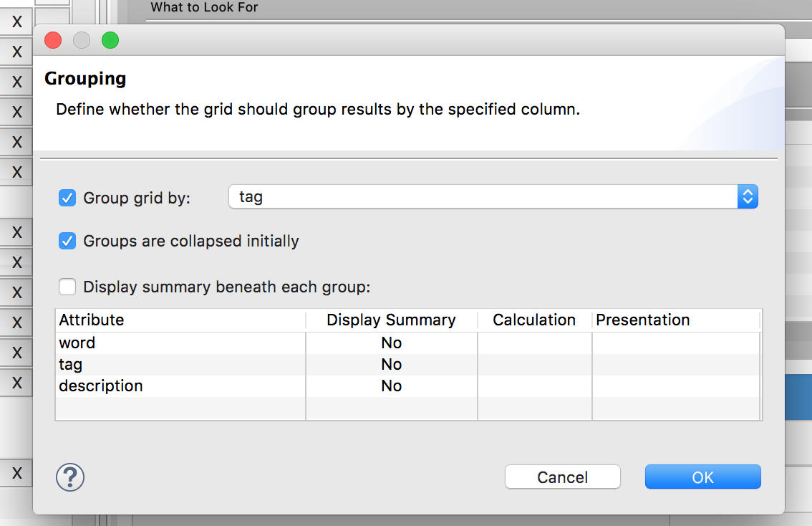Image resolution: width=812 pixels, height=526 pixels.
Task: Select the description attribute row
Action: 408,386
